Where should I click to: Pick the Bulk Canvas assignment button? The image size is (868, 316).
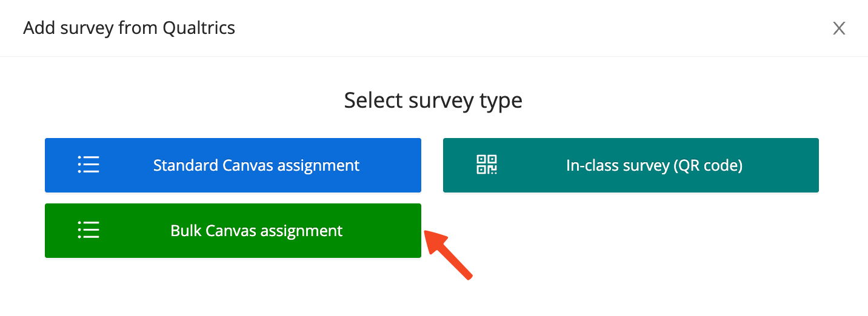click(233, 231)
